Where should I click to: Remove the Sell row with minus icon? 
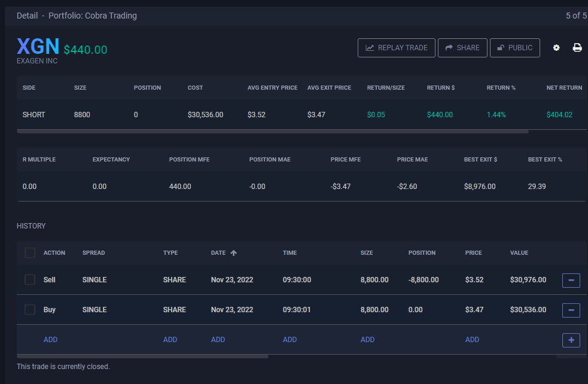coord(571,280)
